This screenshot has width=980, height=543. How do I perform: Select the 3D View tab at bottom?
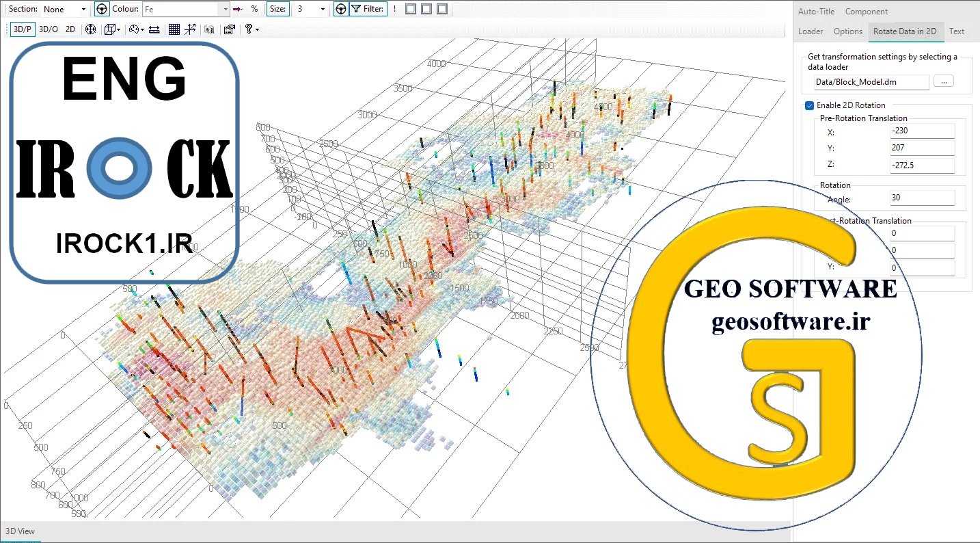point(21,531)
